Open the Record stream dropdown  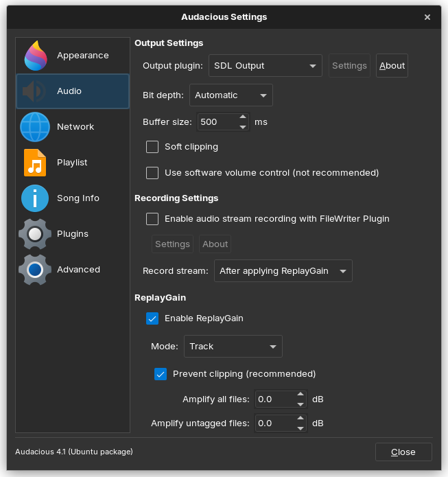(283, 271)
